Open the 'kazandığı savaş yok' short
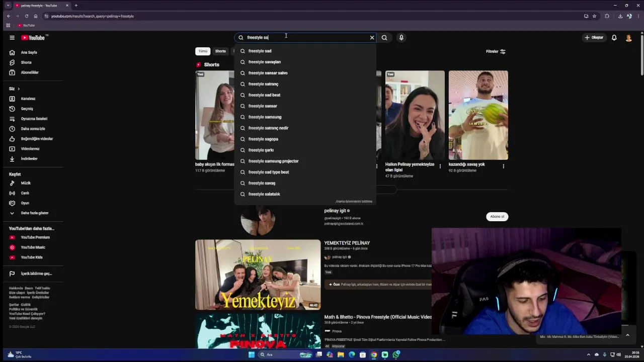This screenshot has width=644, height=362. point(478,115)
